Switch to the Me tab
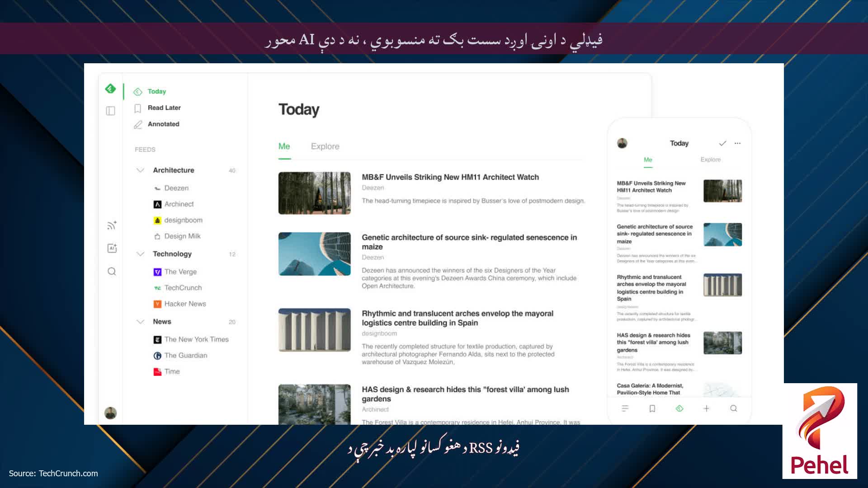The height and width of the screenshot is (488, 868). pos(284,146)
